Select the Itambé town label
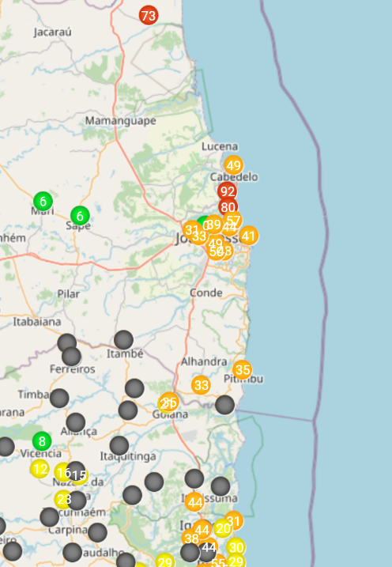Screen dimensions: 392x567 click(x=125, y=353)
